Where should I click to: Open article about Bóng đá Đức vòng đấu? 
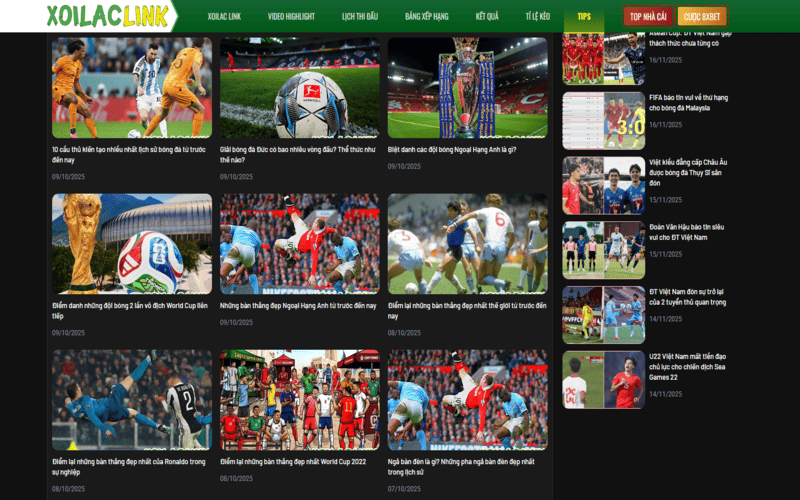pyautogui.click(x=299, y=154)
